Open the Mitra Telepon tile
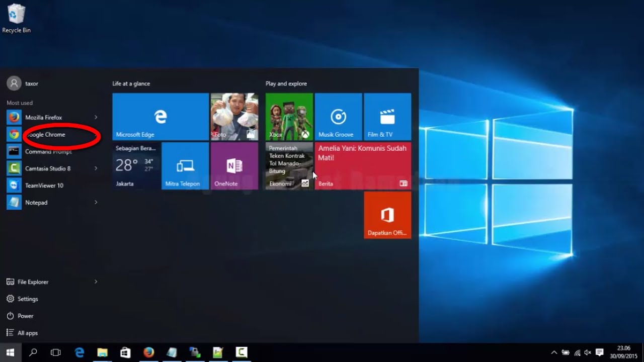 coord(185,166)
